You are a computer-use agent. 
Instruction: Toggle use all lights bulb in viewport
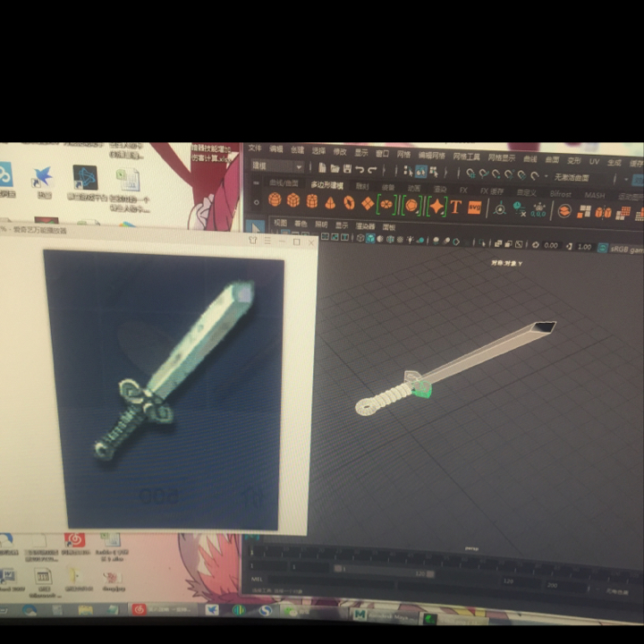point(410,240)
